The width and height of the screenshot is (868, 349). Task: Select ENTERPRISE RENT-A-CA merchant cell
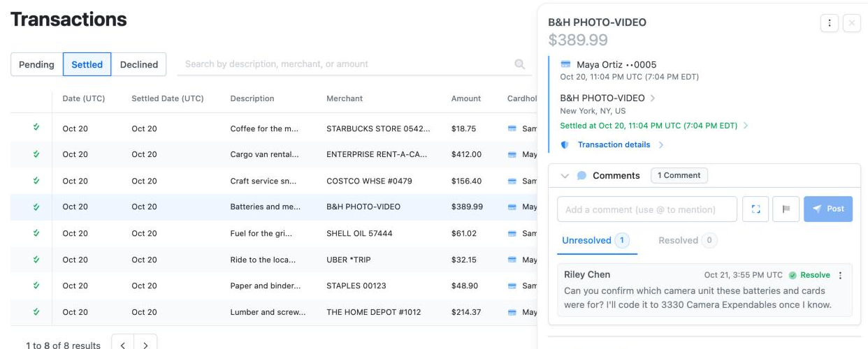[x=377, y=154]
